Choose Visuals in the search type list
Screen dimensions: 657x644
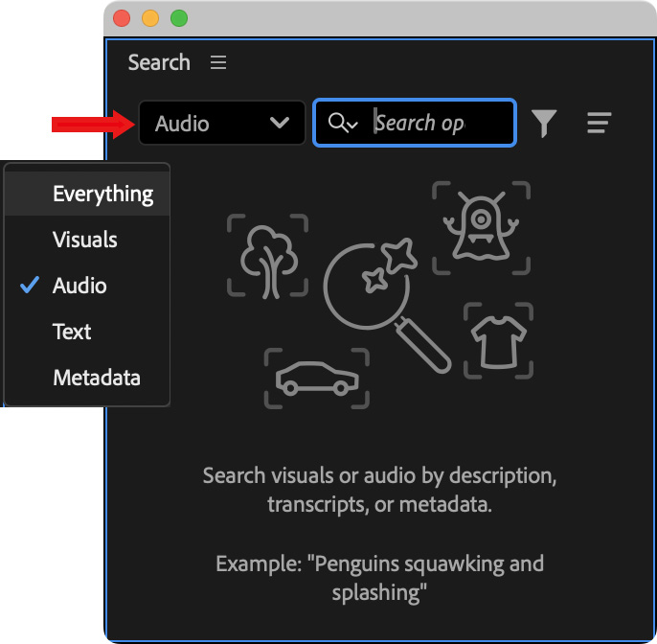pyautogui.click(x=85, y=240)
